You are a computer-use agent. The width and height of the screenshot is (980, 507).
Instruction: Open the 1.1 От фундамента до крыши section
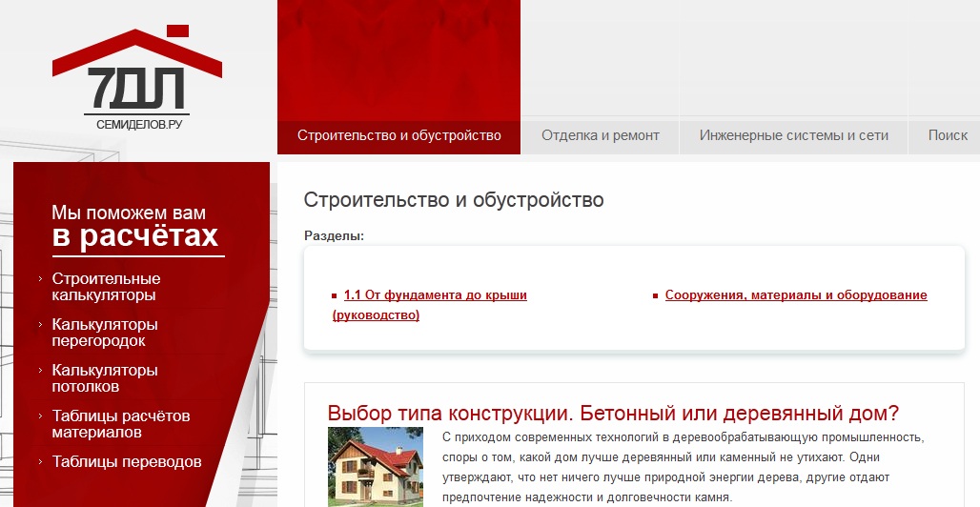430,305
